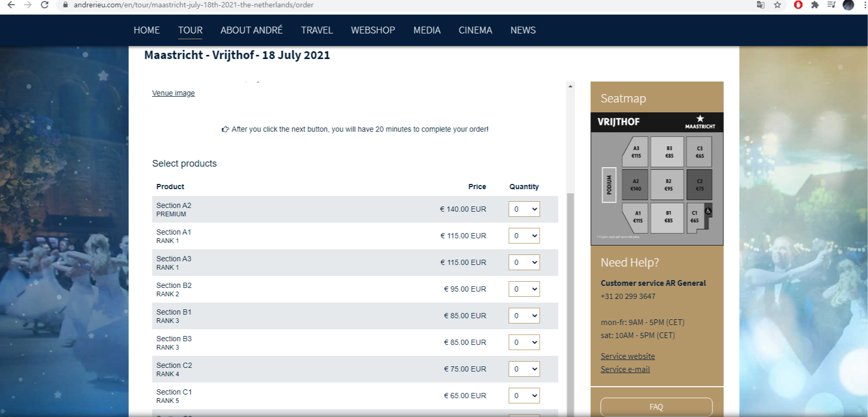Screen dimensions: 868x417
Task: Click the customer service phone number +31 20 299 3647
Action: 628,296
